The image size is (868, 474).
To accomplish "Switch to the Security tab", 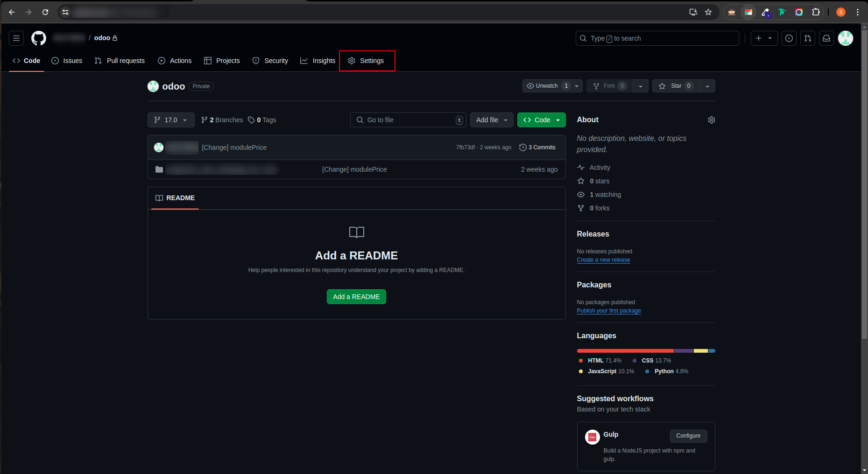I will [270, 61].
